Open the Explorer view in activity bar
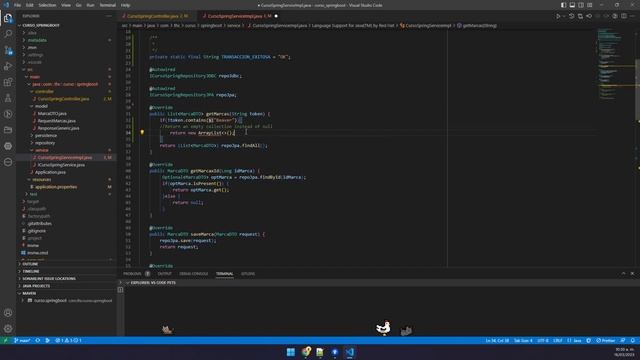 coord(8,18)
